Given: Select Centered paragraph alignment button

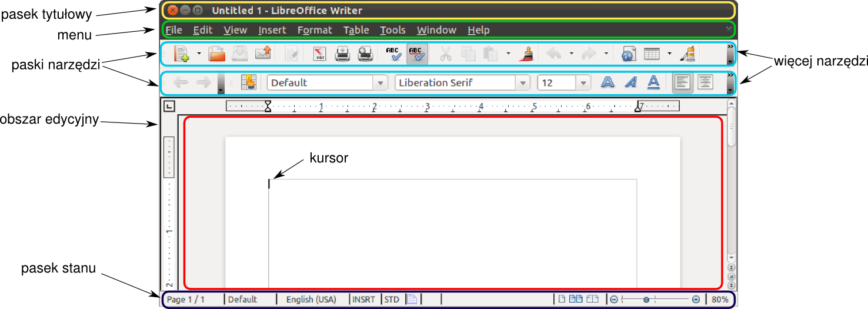Looking at the screenshot, I should click(705, 83).
